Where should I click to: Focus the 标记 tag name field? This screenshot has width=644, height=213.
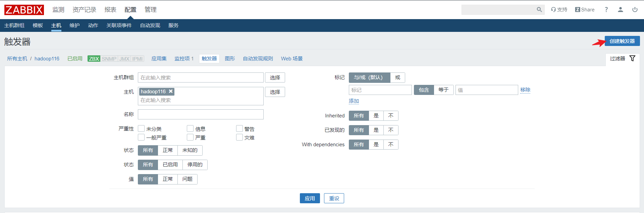click(380, 90)
